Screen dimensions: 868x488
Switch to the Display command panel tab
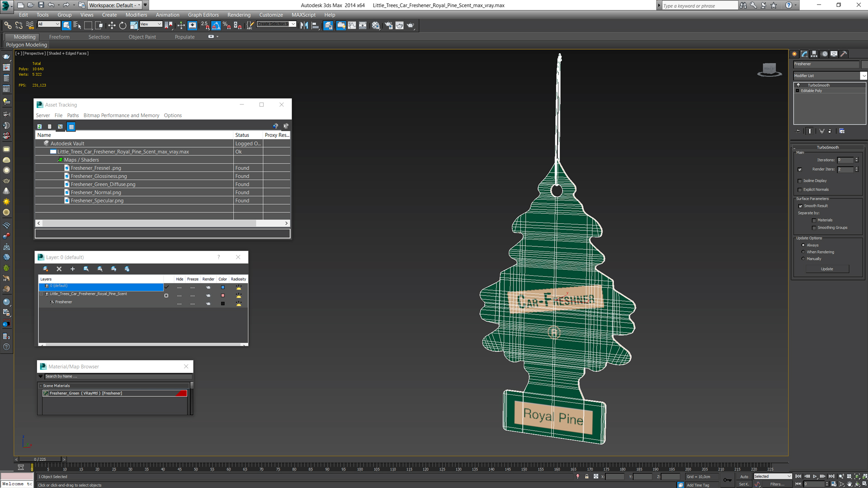pos(834,54)
